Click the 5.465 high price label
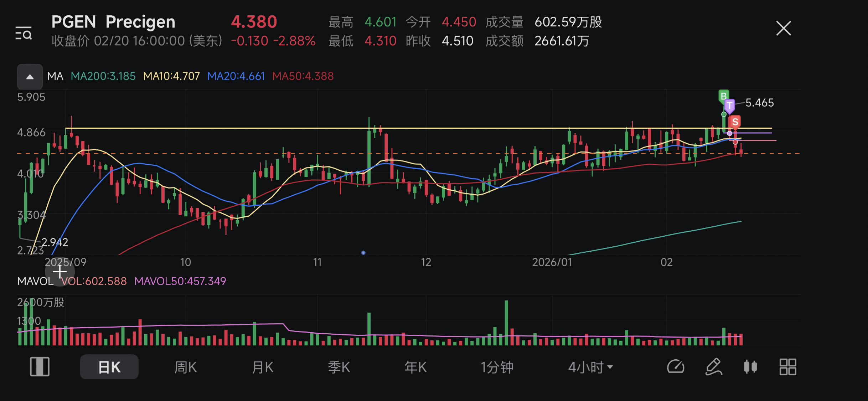The width and height of the screenshot is (868, 401). click(x=760, y=103)
